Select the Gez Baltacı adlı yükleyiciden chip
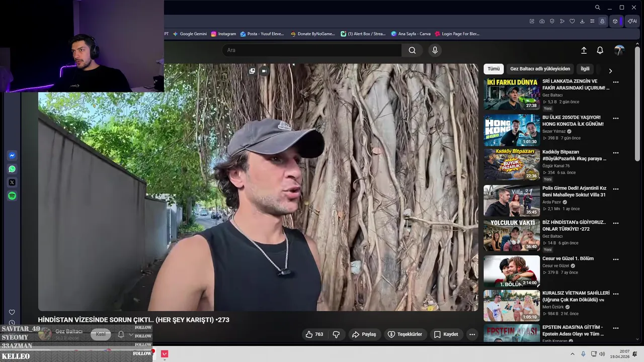644x362 pixels. 540,69
